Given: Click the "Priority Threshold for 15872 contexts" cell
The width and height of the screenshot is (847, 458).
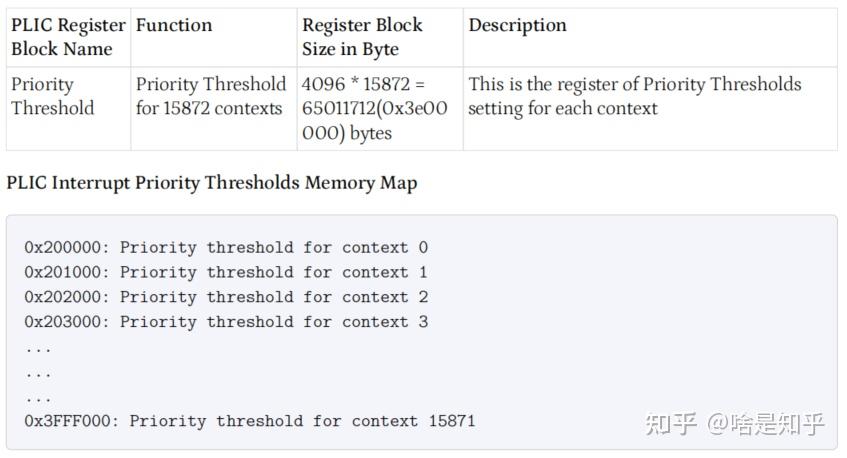Looking at the screenshot, I should tap(211, 96).
